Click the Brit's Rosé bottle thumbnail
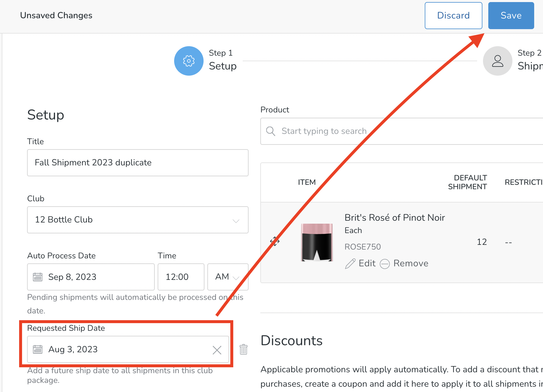Screen dimensions: 543x392 317,242
